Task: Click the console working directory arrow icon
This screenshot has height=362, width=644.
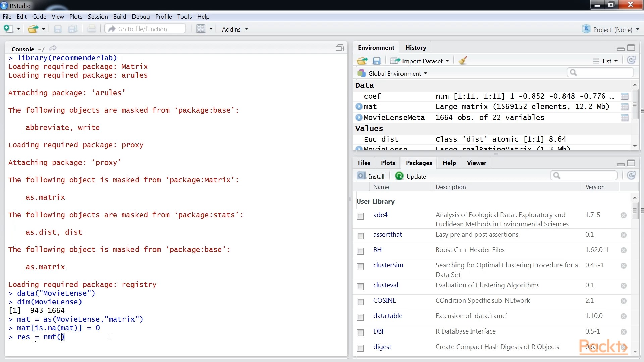Action: click(53, 48)
